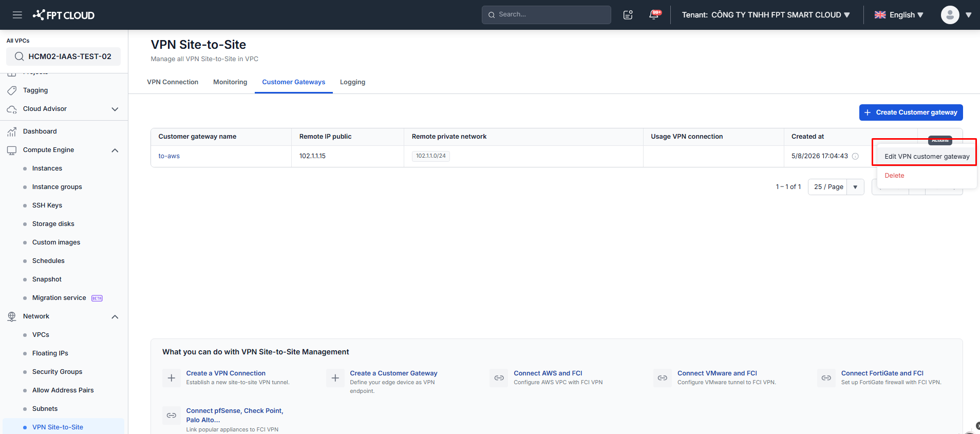Image resolution: width=980 pixels, height=434 pixels.
Task: Open the hamburger navigation menu
Action: [17, 15]
